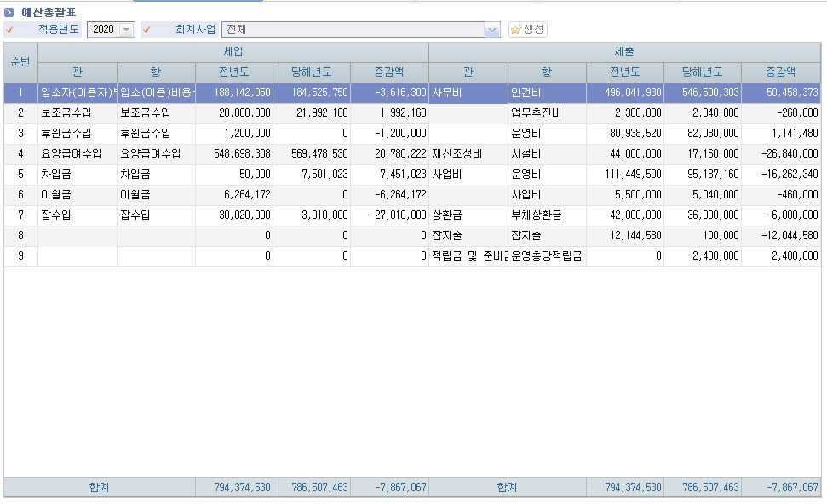Click the 세입 합계 footer label
Viewport: 827px width, 504px height.
pos(99,487)
